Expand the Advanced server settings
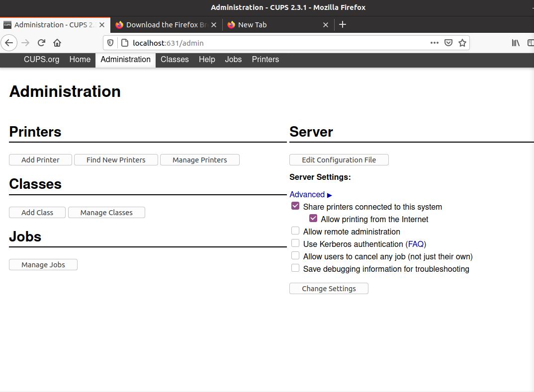Image resolution: width=534 pixels, height=392 pixels. (x=311, y=195)
